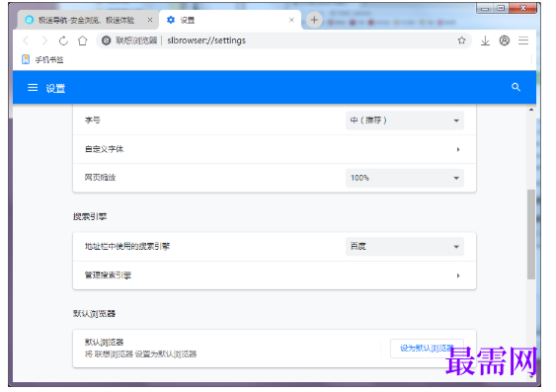Viewport: 556px width, 392px height.
Task: Open the user account icon
Action: (x=505, y=40)
